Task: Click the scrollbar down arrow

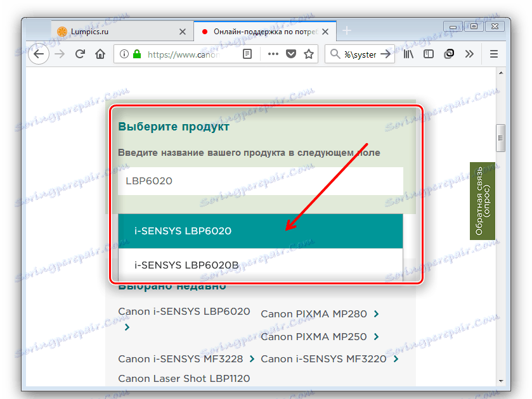Action: (x=501, y=381)
